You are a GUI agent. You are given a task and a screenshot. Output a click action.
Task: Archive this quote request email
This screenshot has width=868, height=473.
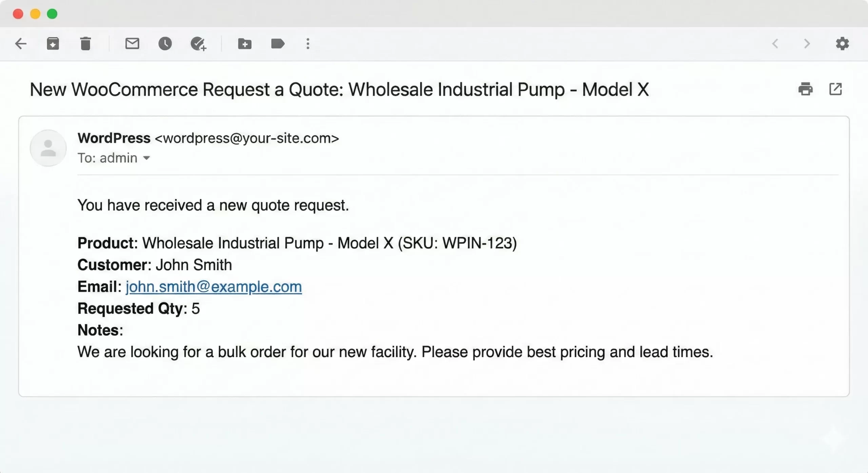pyautogui.click(x=53, y=44)
